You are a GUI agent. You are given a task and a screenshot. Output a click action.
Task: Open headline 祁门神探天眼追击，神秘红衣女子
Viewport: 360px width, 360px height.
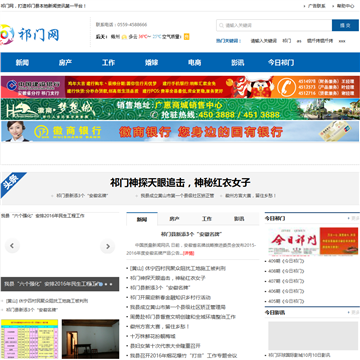pyautogui.click(x=180, y=183)
